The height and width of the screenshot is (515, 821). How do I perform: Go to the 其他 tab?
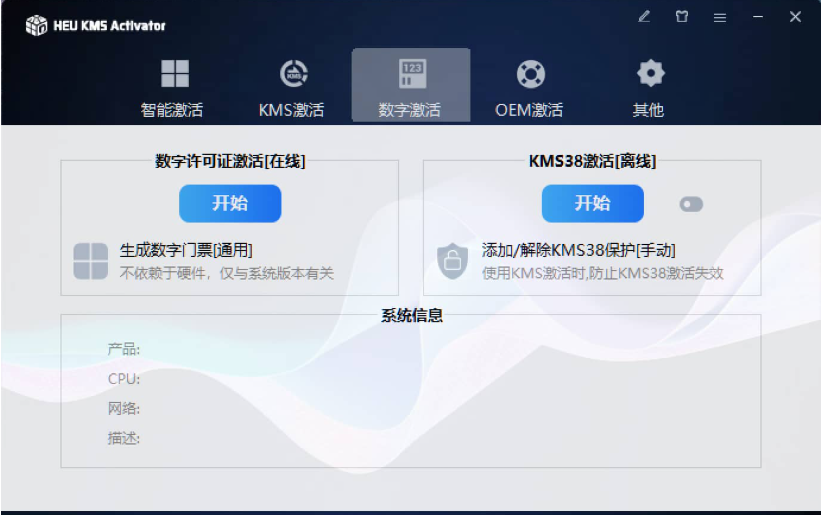point(648,110)
